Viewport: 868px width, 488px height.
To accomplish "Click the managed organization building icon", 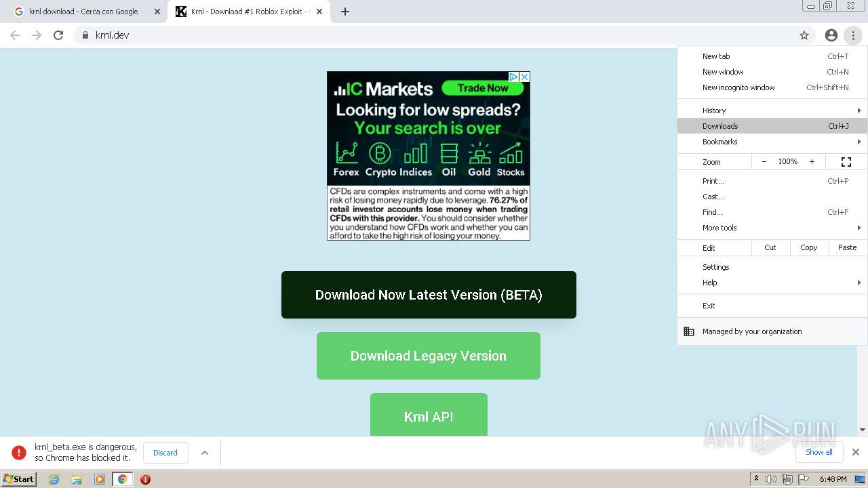I will tap(689, 331).
